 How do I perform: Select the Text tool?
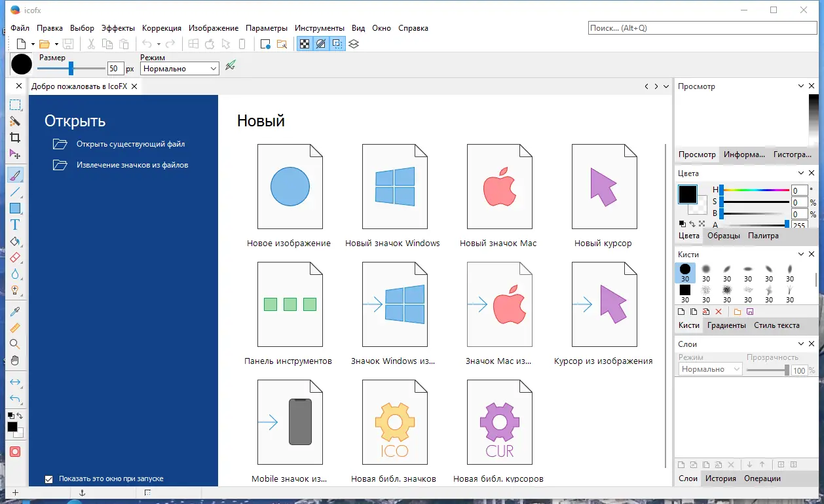click(14, 225)
